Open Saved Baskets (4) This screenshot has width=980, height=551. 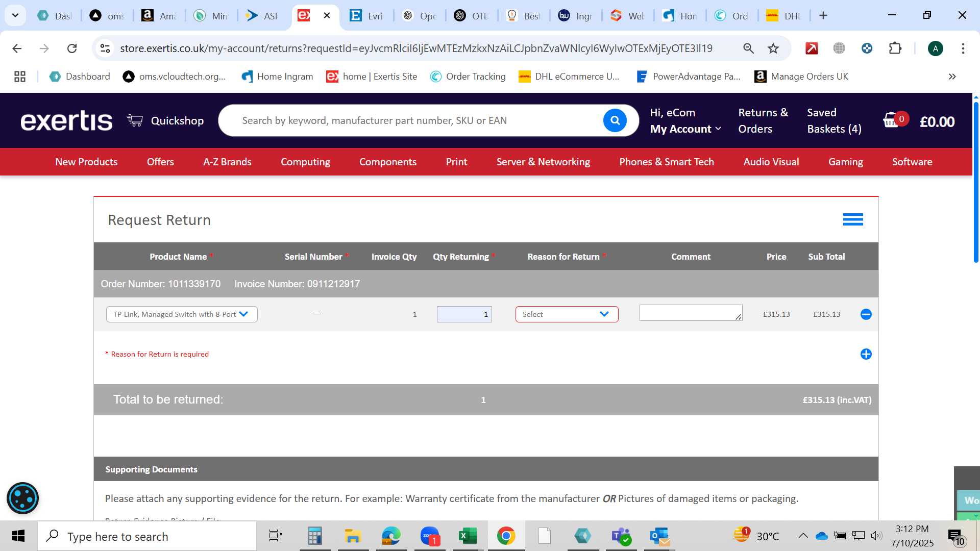834,121
